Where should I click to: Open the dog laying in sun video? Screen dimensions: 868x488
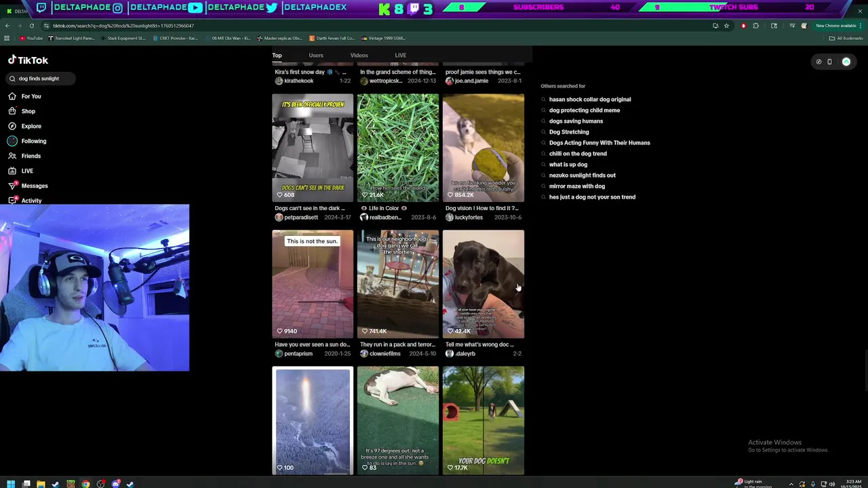click(x=398, y=420)
